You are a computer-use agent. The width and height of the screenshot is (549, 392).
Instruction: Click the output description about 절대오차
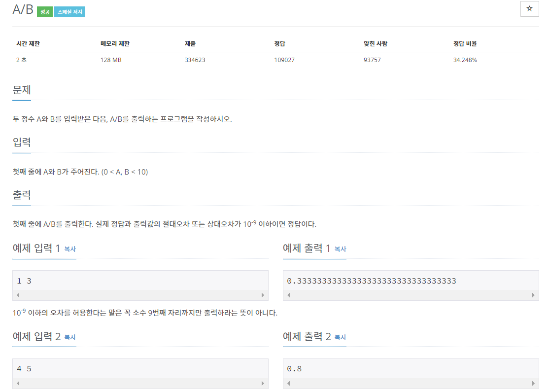(x=165, y=224)
